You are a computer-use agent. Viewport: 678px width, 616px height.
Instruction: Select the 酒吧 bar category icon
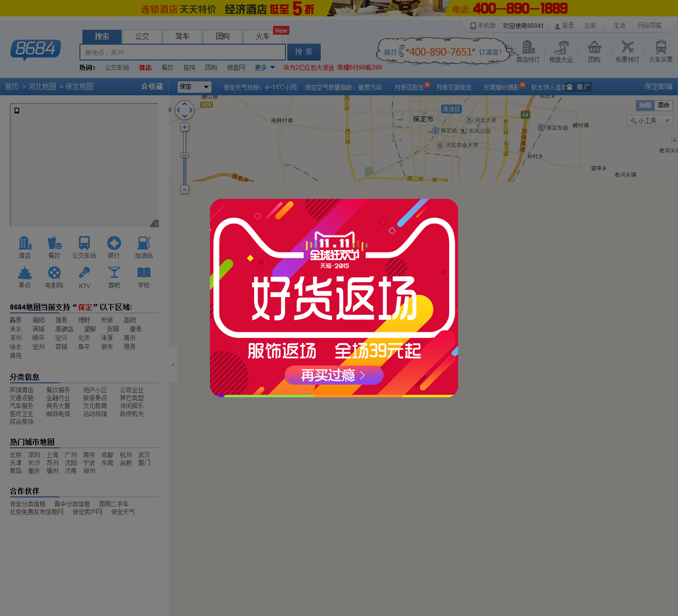114,277
